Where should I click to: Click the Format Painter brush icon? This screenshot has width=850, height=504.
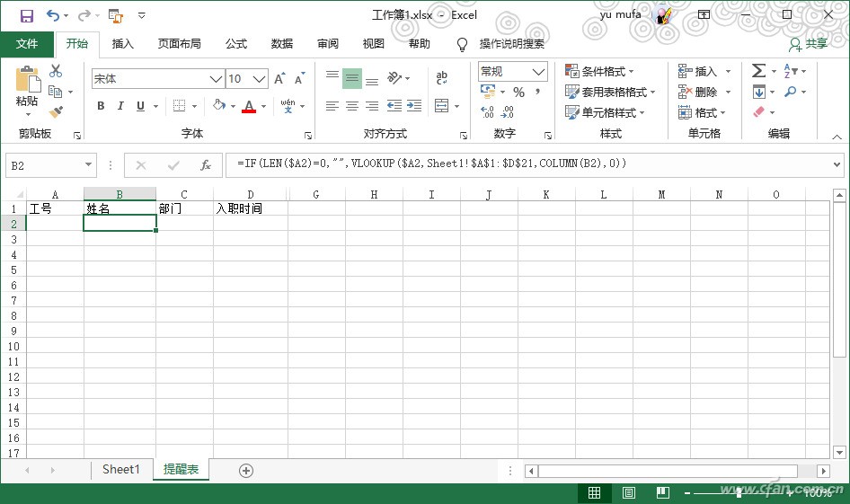(x=56, y=112)
